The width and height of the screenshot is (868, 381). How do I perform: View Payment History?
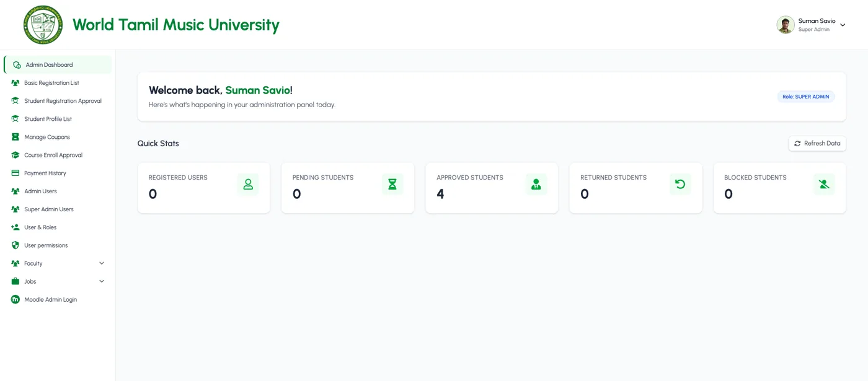[58, 173]
